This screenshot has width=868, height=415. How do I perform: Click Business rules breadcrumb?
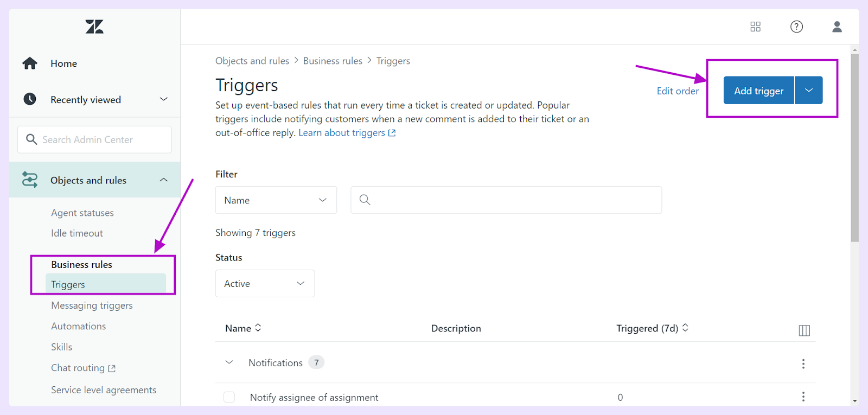click(x=333, y=61)
